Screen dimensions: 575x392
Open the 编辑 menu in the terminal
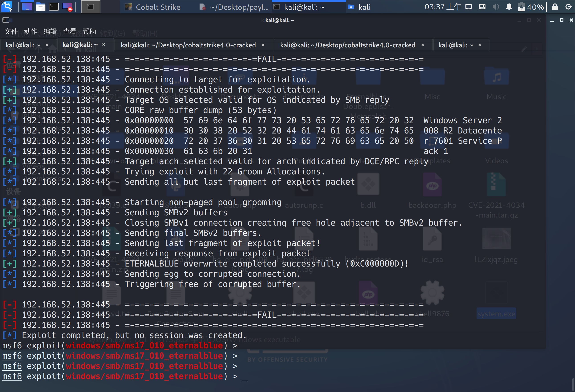(50, 31)
